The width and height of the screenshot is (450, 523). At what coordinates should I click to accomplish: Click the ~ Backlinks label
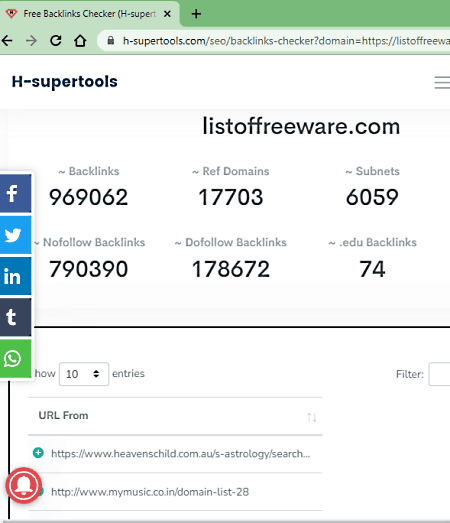(89, 171)
